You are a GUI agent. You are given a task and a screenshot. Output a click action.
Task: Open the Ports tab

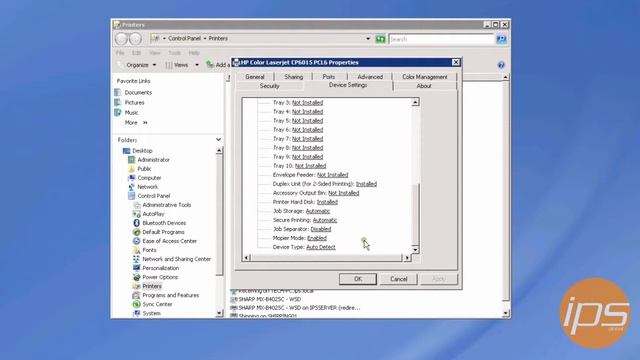pyautogui.click(x=329, y=77)
